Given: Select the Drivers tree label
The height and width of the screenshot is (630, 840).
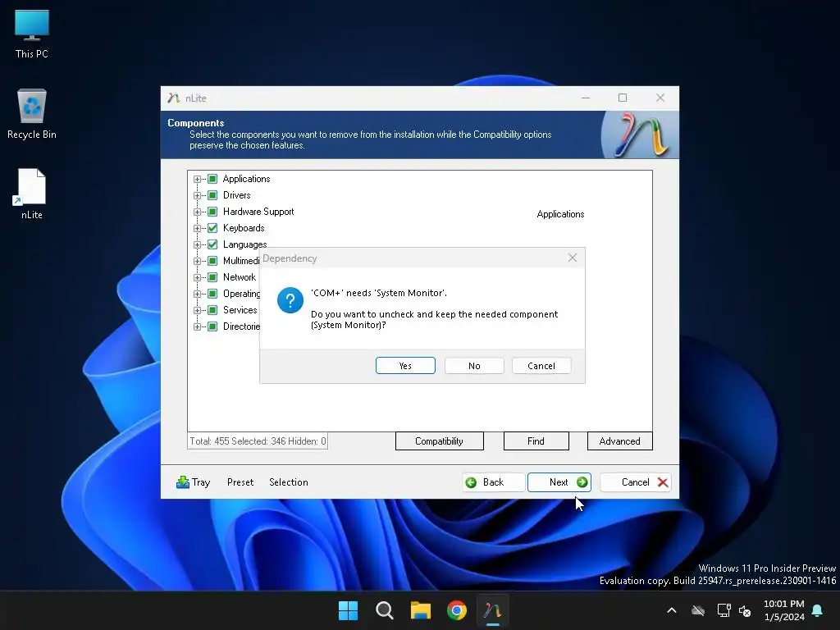Looking at the screenshot, I should 237,195.
